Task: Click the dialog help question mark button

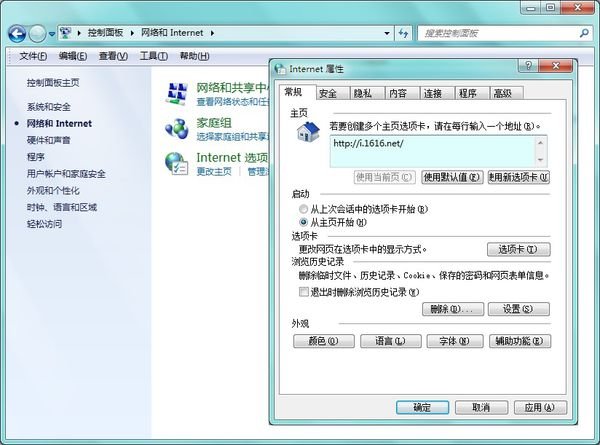Action: click(x=528, y=66)
